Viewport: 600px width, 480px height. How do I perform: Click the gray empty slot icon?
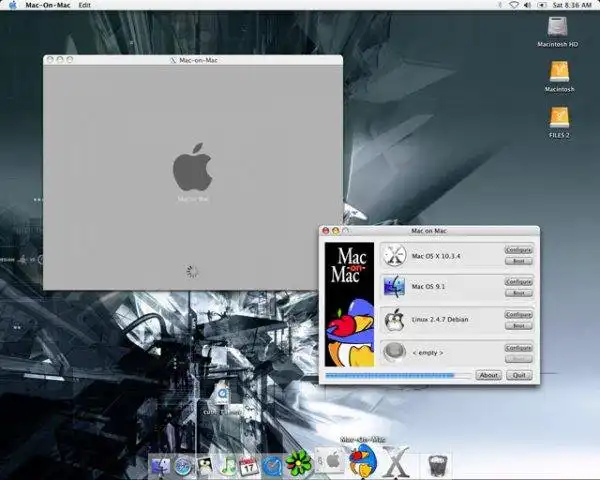395,352
